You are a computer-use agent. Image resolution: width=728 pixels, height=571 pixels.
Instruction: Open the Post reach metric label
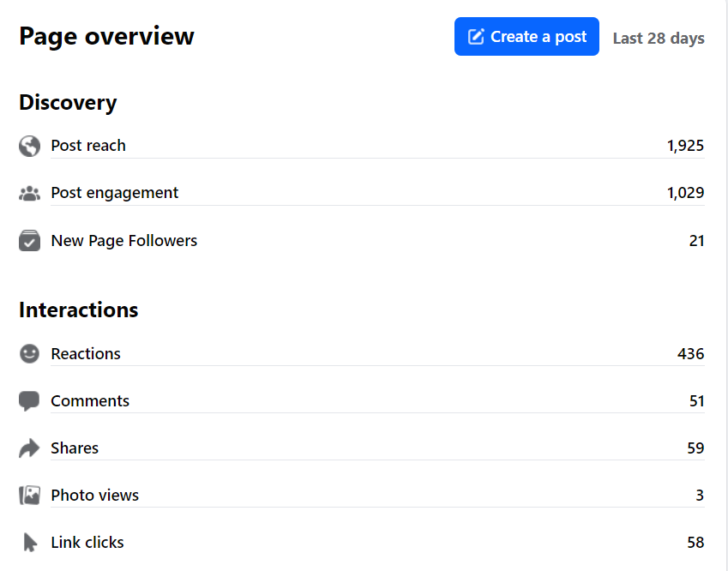[88, 146]
